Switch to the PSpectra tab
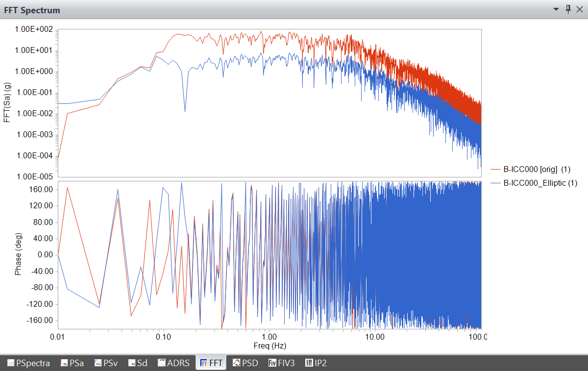Viewport: 588px width, 371px height. tap(28, 363)
